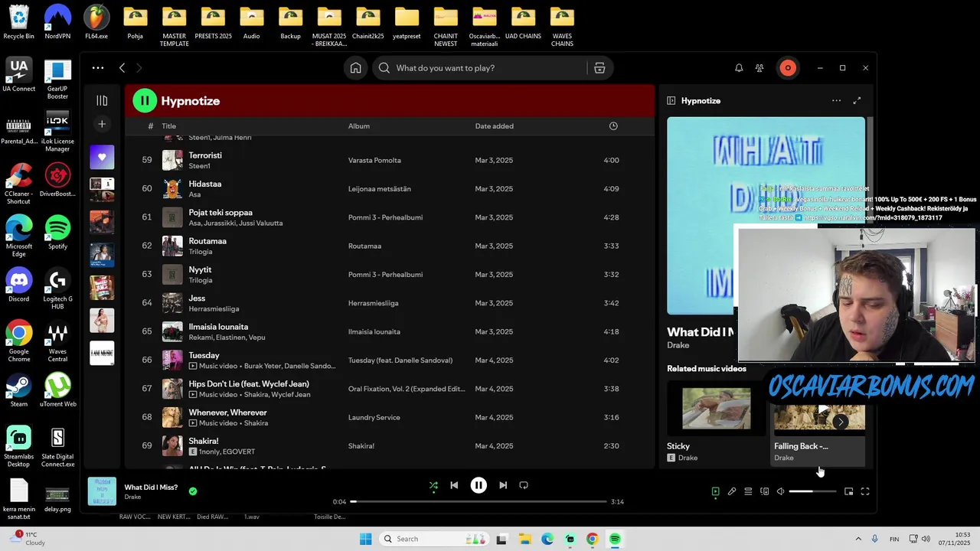Open Discord desktop shortcut

(x=19, y=285)
